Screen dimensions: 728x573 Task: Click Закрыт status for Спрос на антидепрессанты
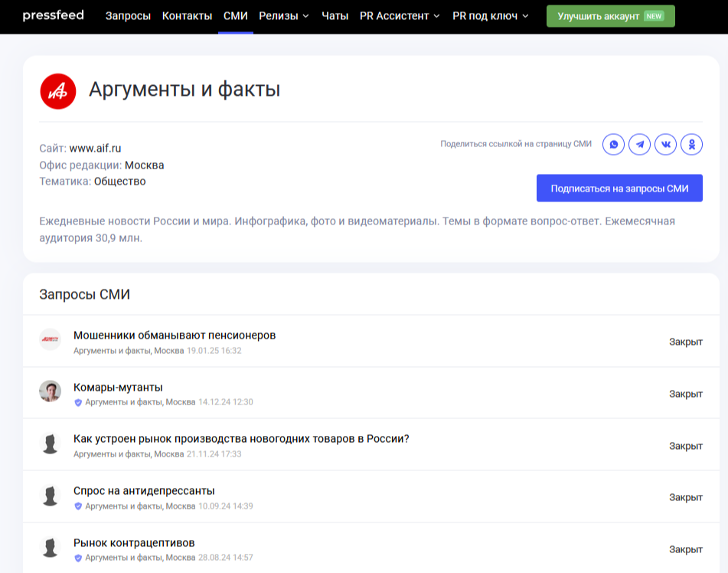click(x=685, y=497)
